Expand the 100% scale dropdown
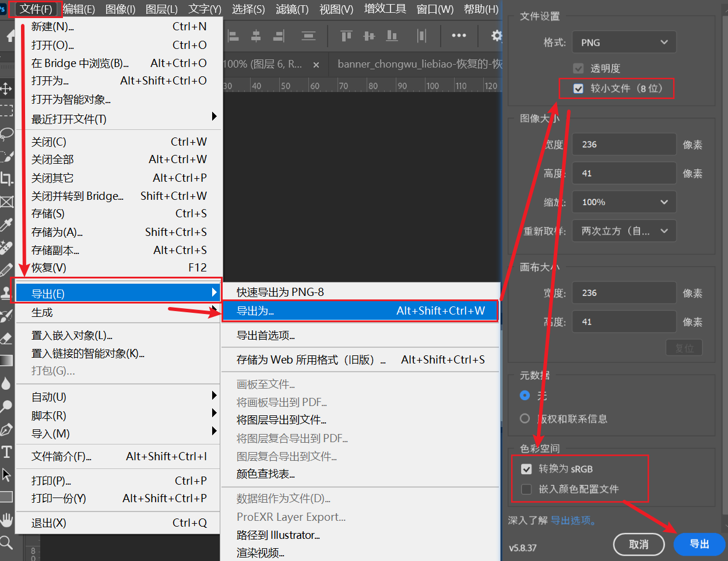728x561 pixels. pos(624,202)
